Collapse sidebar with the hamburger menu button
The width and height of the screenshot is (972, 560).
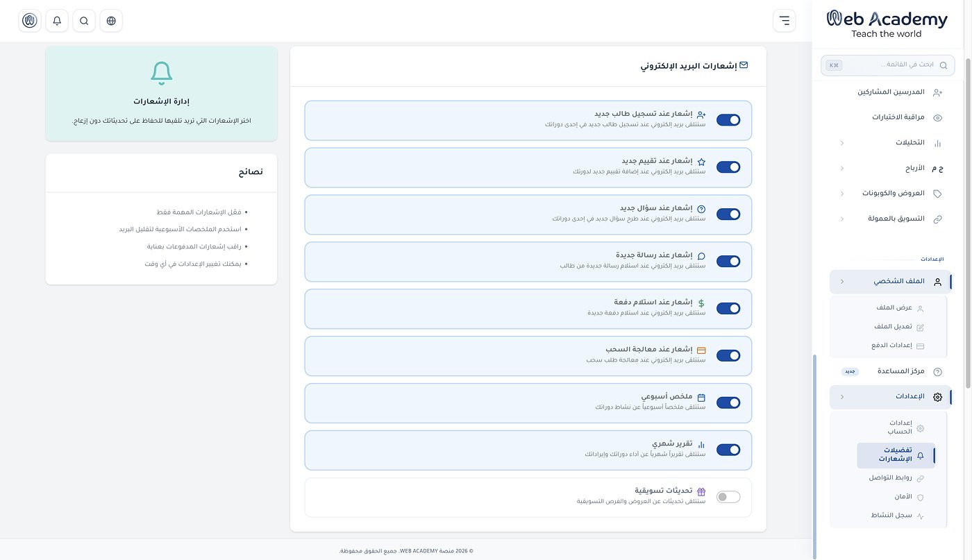(784, 21)
